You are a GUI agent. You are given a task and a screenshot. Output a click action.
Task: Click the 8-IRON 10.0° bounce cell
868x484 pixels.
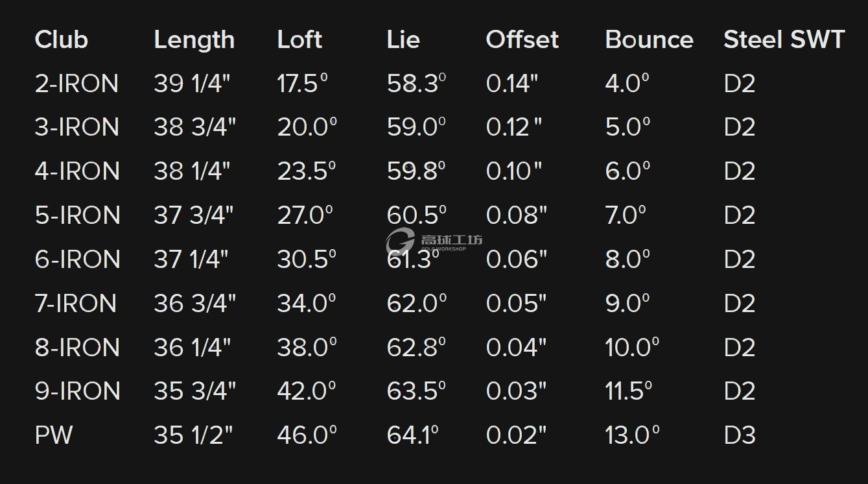(x=632, y=347)
